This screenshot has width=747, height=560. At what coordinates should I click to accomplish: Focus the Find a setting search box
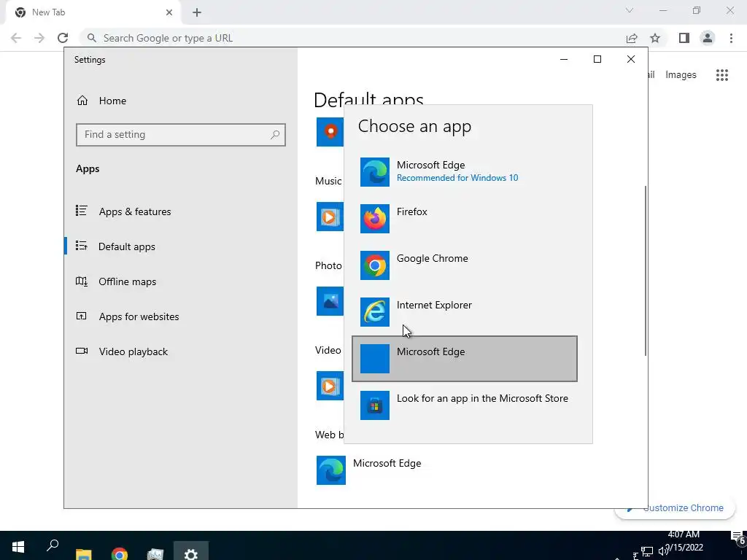181,135
